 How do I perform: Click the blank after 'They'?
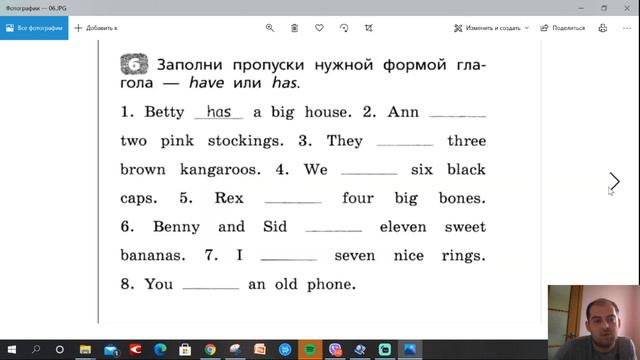click(404, 142)
